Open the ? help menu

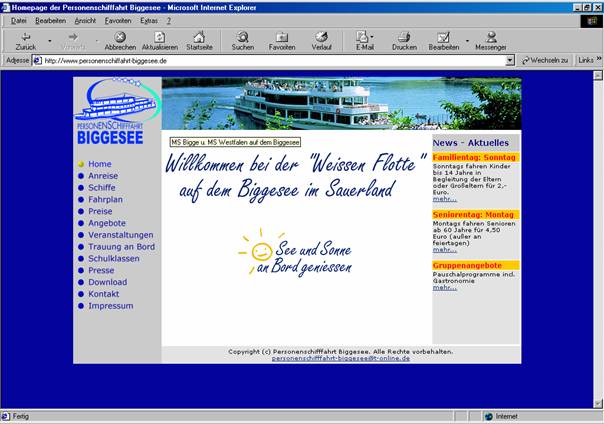pyautogui.click(x=169, y=21)
